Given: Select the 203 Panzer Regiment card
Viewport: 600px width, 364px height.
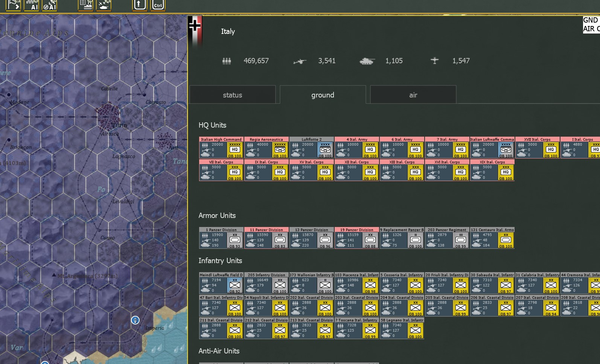Looking at the screenshot, I should coord(447,238).
